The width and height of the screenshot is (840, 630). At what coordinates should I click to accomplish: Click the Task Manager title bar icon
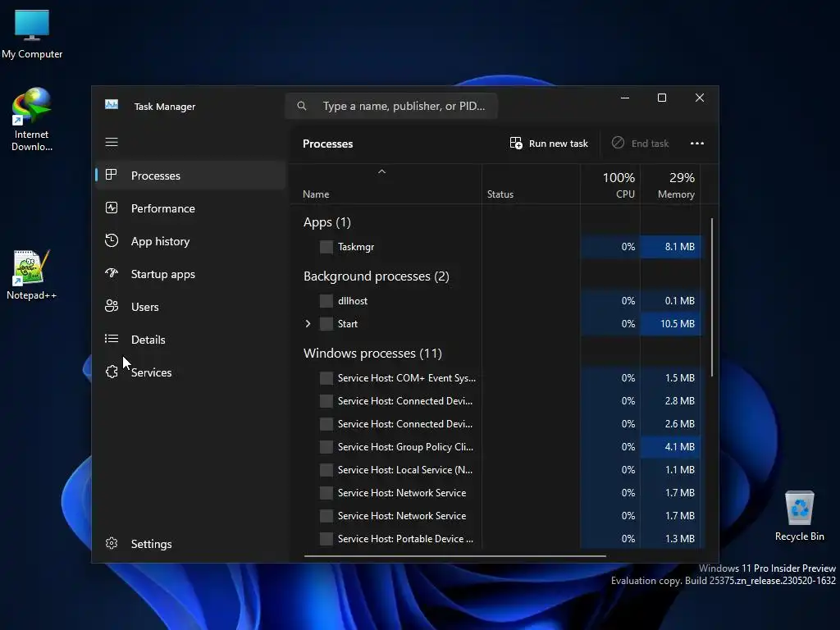point(112,104)
